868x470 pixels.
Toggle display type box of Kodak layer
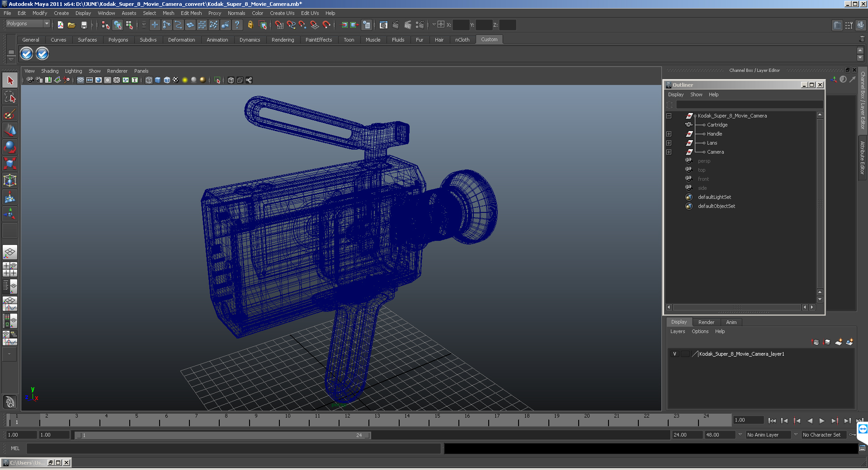[x=685, y=354]
